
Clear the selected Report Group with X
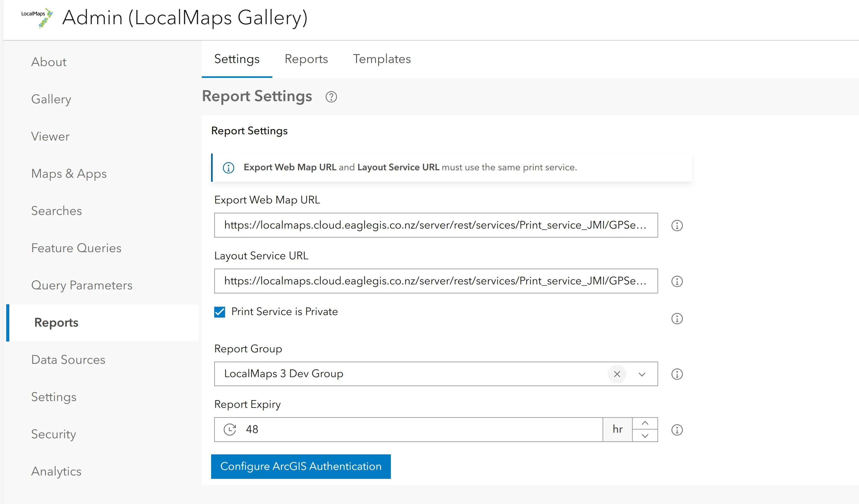click(x=617, y=374)
